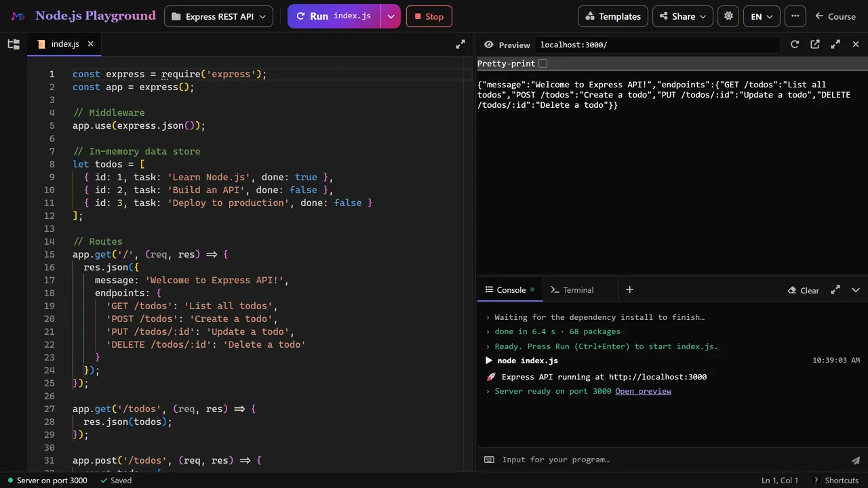
Task: Toggle the Pretty-print checkbox
Action: click(x=542, y=64)
